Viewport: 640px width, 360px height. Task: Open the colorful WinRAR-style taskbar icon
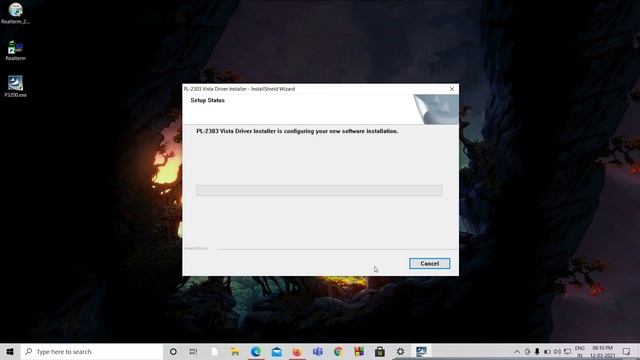point(359,351)
